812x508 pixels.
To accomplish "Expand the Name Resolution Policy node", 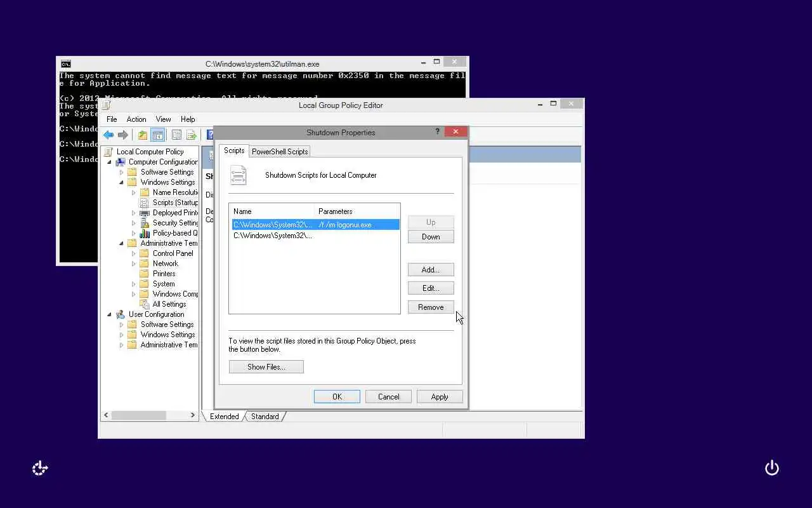I will click(x=133, y=192).
